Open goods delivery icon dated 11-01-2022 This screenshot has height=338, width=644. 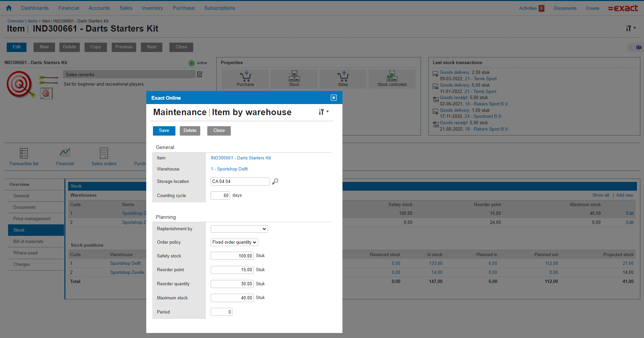pyautogui.click(x=435, y=87)
